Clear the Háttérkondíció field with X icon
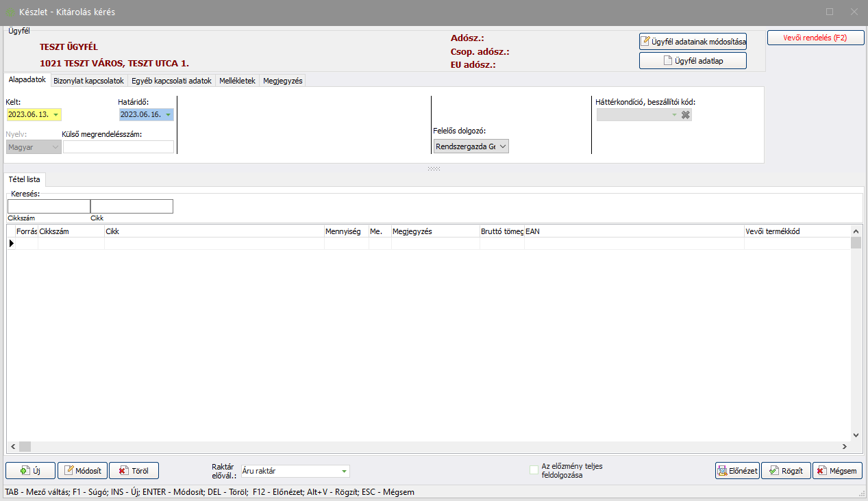Screen dimensions: 868x501 point(685,115)
